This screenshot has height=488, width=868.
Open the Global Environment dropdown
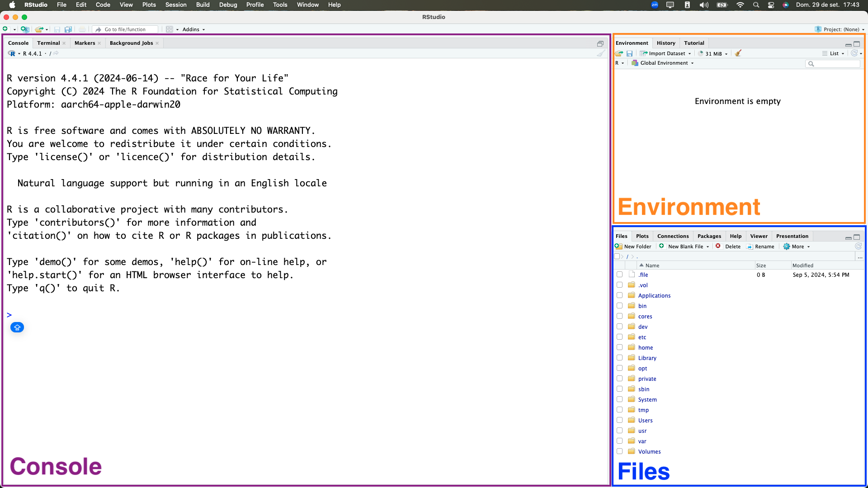663,63
